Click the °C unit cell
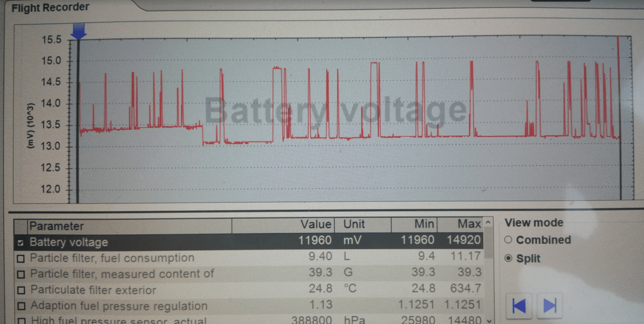Screen dimensions: 644x324 click(350, 288)
